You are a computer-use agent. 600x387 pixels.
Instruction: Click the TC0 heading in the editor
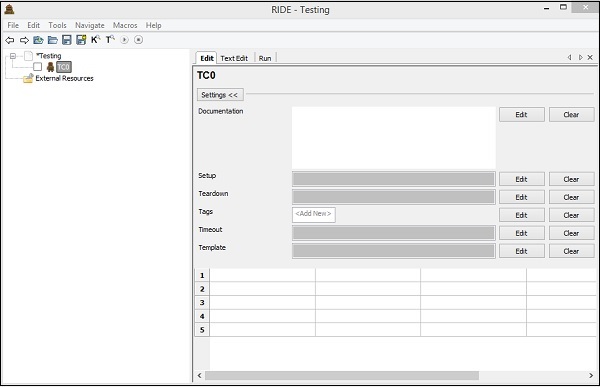click(206, 75)
